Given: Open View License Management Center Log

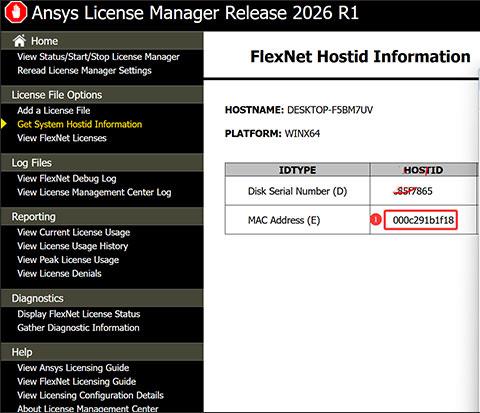Looking at the screenshot, I should (94, 192).
